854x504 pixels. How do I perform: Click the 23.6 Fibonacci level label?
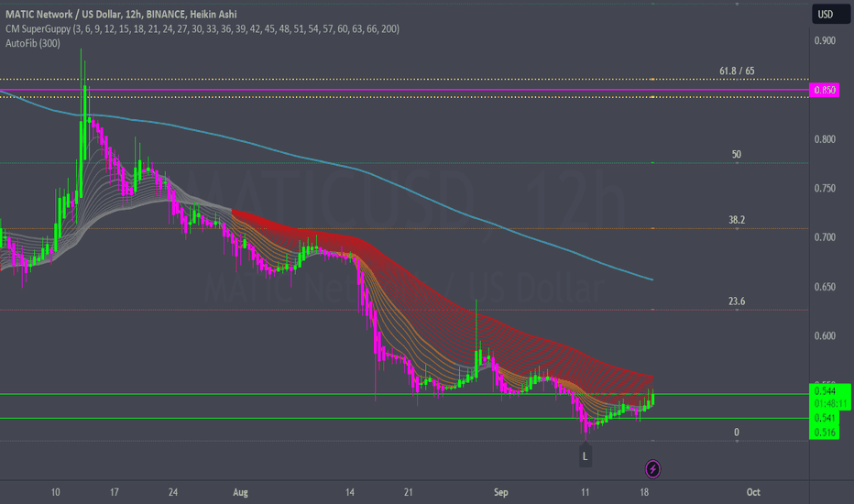point(737,301)
